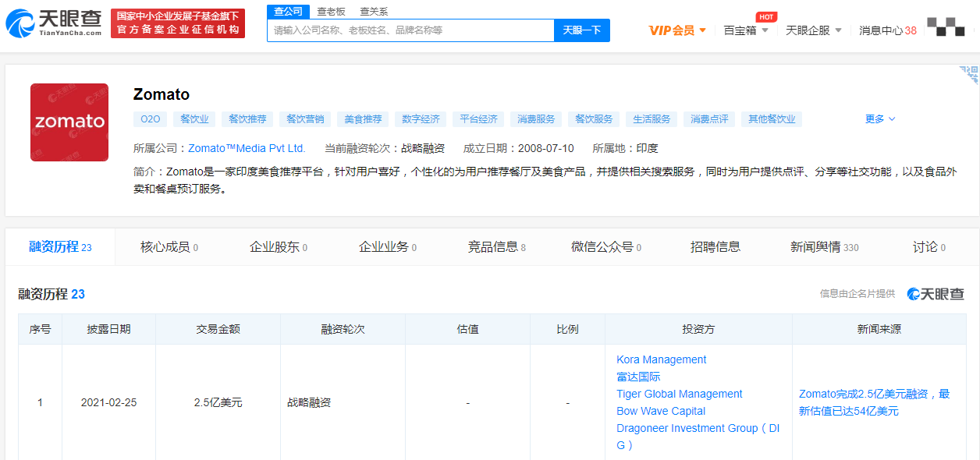Open investor Kora Management link
This screenshot has height=460, width=980.
click(x=662, y=359)
